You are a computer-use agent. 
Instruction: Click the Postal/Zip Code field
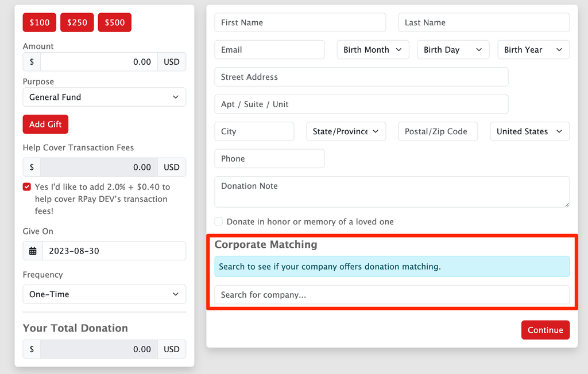[438, 131]
